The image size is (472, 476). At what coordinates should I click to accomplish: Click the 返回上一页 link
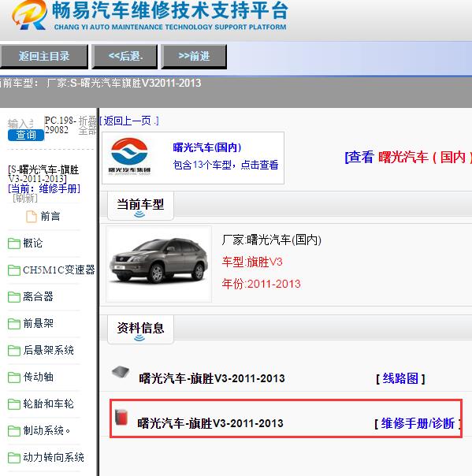(129, 121)
